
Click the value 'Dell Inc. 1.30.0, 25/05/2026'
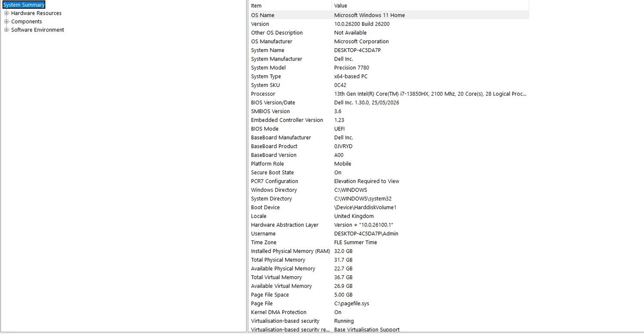367,102
